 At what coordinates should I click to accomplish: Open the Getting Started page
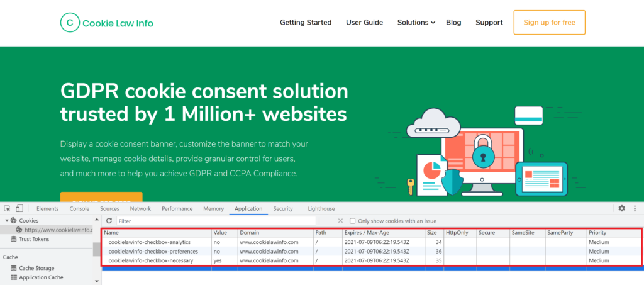coord(306,23)
